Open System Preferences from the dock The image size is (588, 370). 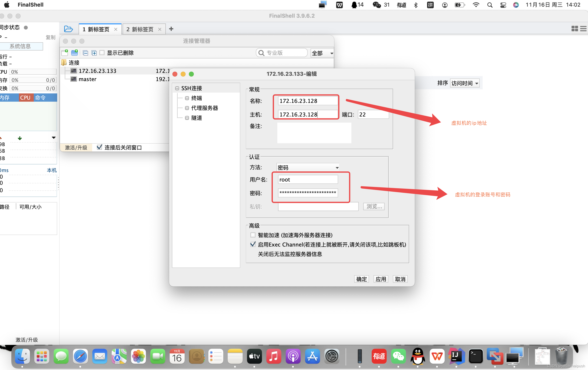[x=331, y=356]
